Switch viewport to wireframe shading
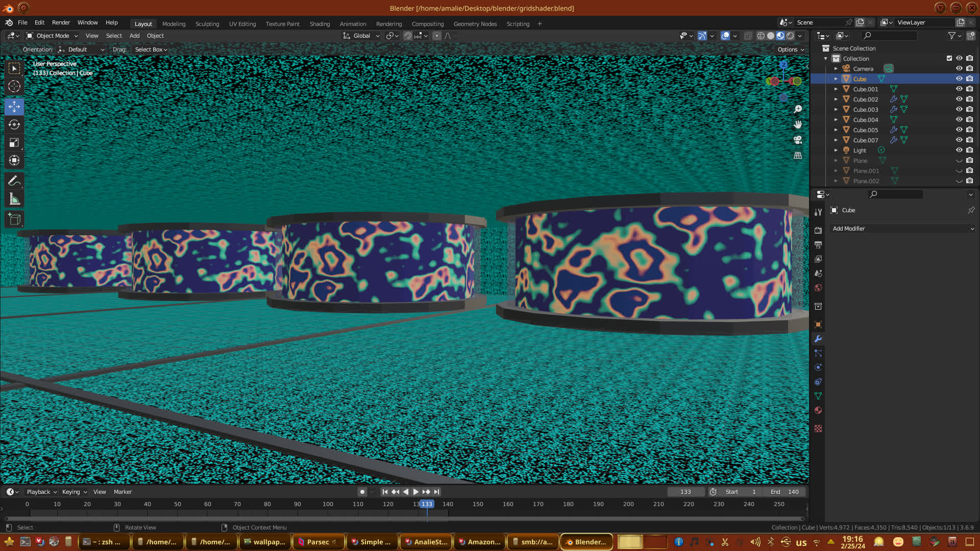Viewport: 980px width, 551px height. point(761,36)
